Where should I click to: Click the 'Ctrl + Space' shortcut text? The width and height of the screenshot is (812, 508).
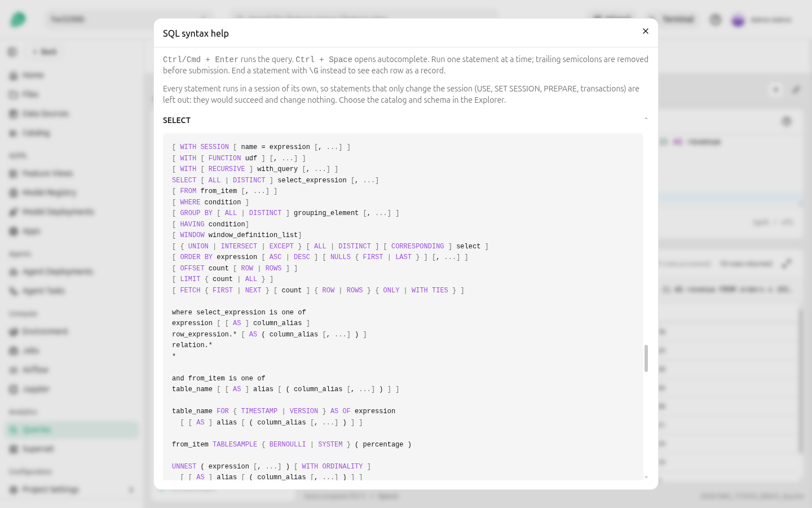pyautogui.click(x=324, y=59)
